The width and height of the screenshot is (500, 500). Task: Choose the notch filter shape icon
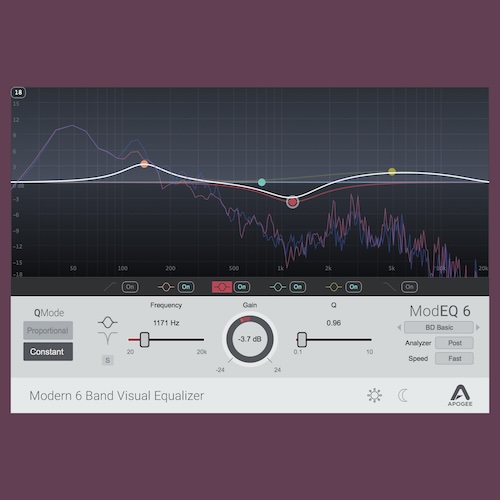coord(107,338)
